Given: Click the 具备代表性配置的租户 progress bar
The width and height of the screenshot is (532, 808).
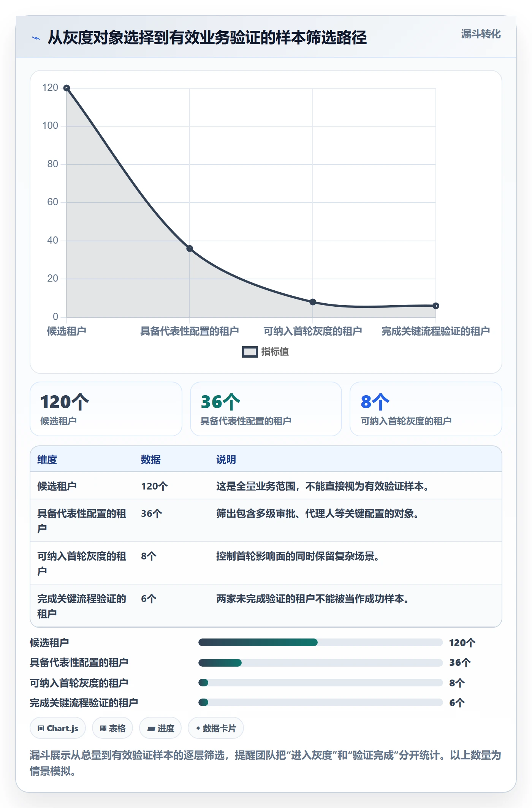Looking at the screenshot, I should (320, 663).
